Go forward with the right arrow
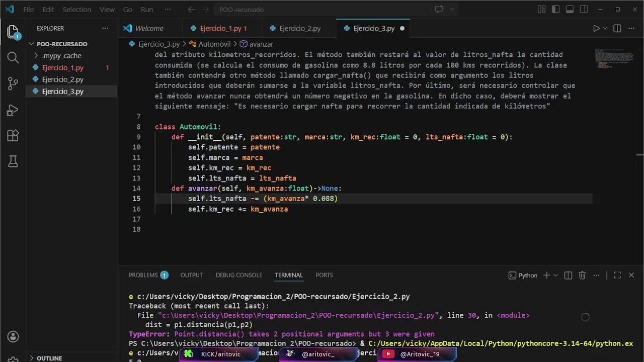Screen dimensions: 644x362 (x=205, y=9)
